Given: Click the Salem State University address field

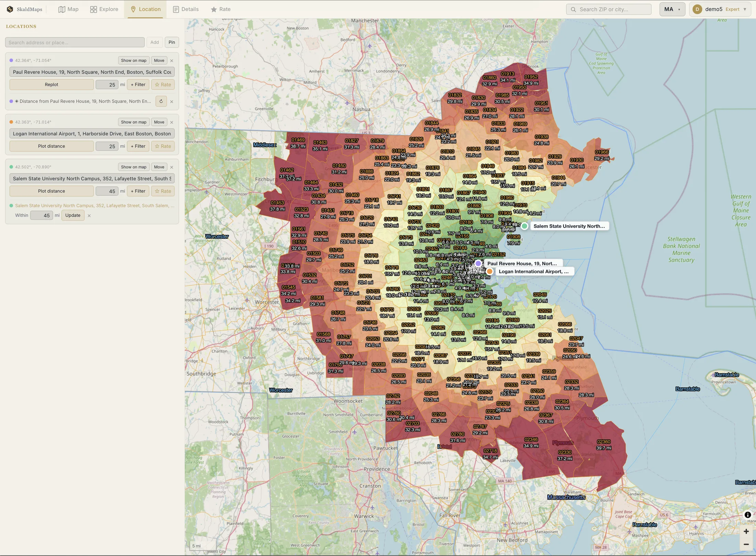Looking at the screenshot, I should tap(92, 179).
